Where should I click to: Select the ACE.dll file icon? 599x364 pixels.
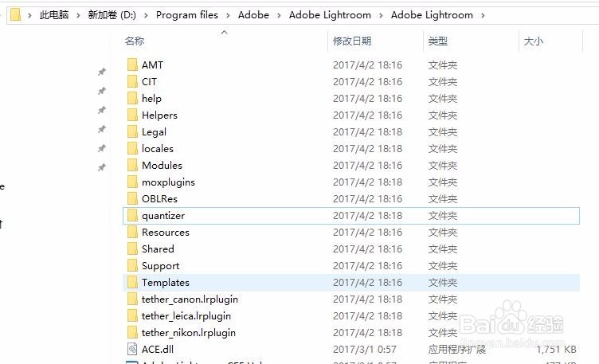point(132,349)
